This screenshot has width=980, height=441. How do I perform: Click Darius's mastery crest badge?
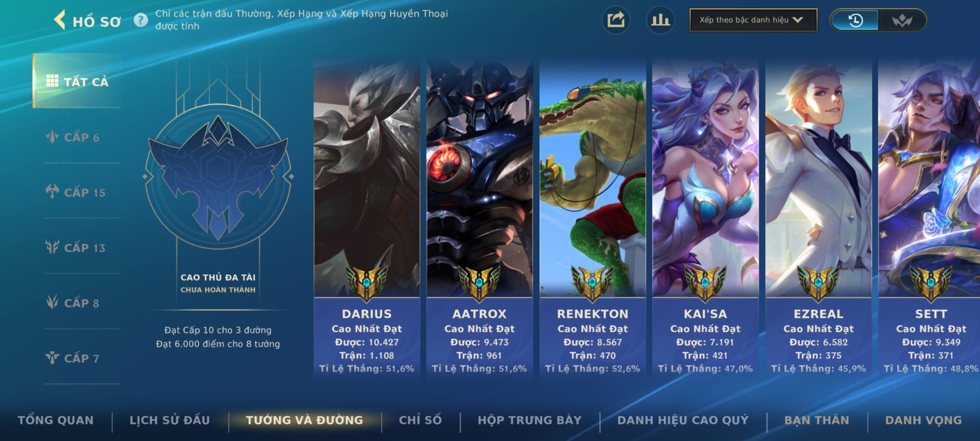(x=367, y=283)
